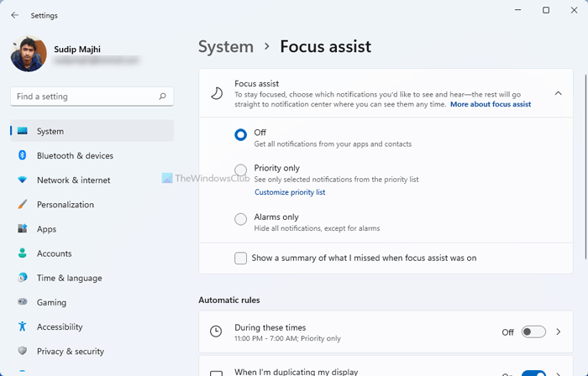The height and width of the screenshot is (376, 588).
Task: Open More about focus assist link
Action: click(491, 104)
